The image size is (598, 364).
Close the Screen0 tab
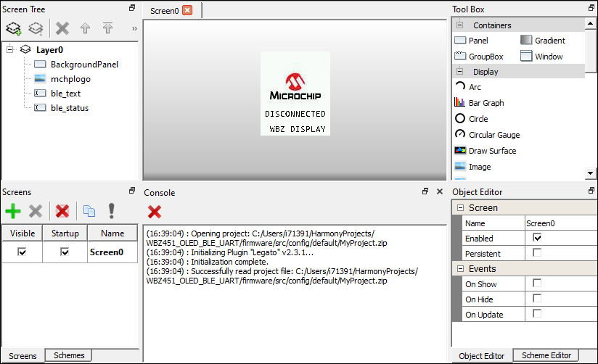coord(187,10)
